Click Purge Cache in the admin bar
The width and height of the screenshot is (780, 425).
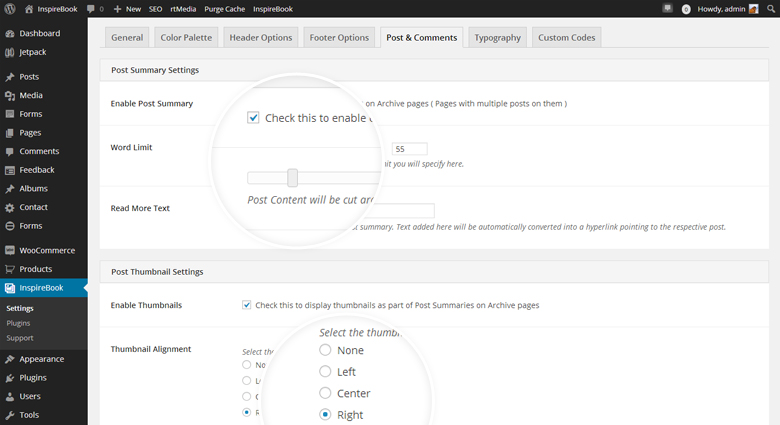tap(224, 9)
